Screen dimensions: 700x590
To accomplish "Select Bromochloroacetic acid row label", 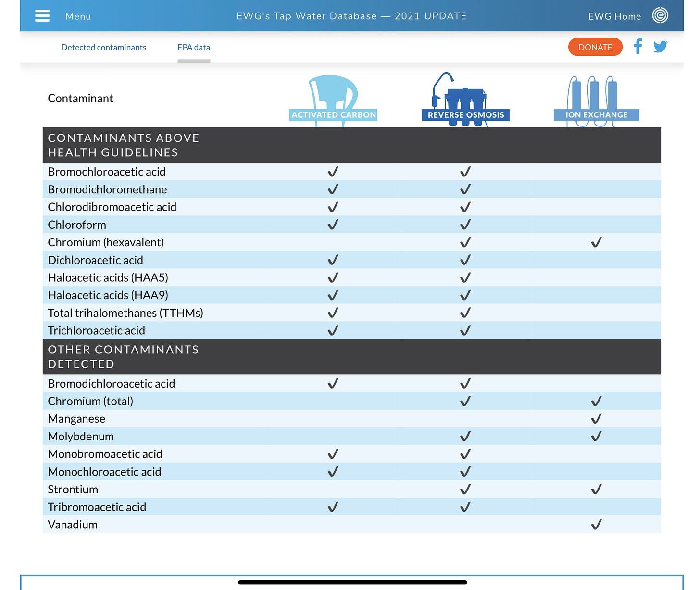I will (x=107, y=172).
